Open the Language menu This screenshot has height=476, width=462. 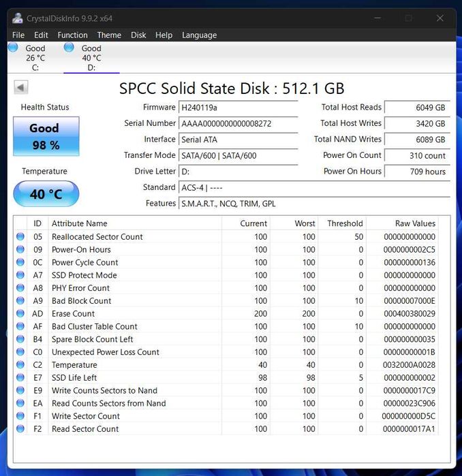pyautogui.click(x=199, y=35)
